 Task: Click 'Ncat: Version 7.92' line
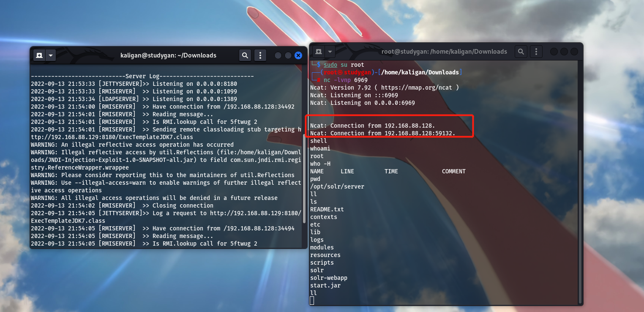click(x=385, y=88)
